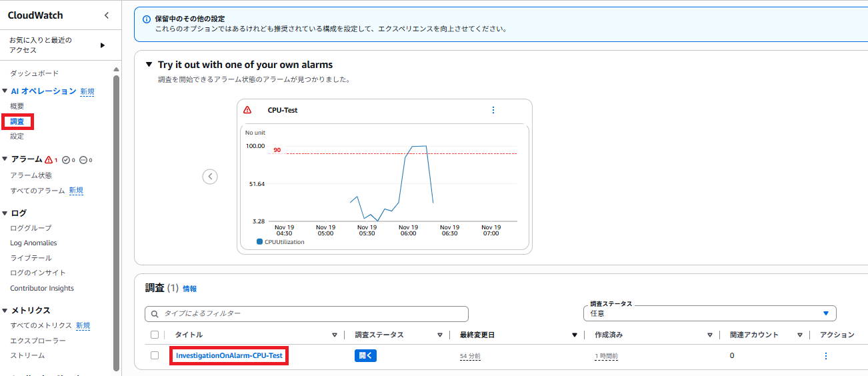Open the InvestigationOnAlarm-CPU-Test link

229,356
